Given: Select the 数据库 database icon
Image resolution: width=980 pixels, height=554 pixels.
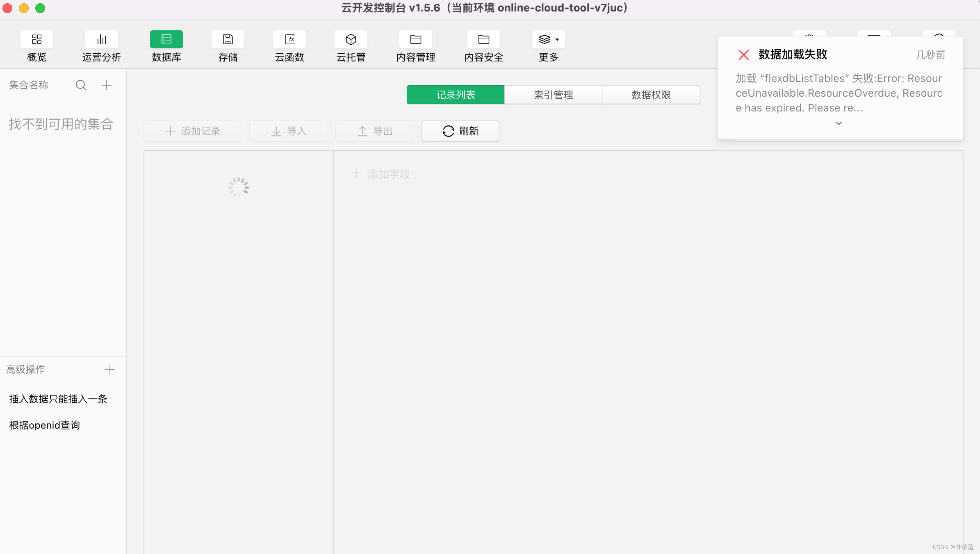Looking at the screenshot, I should (x=166, y=40).
